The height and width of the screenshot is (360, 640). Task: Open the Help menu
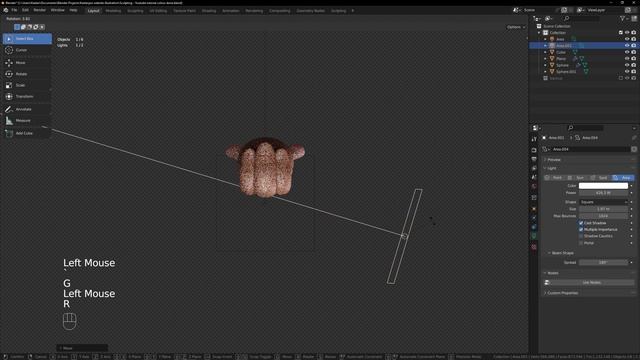73,10
